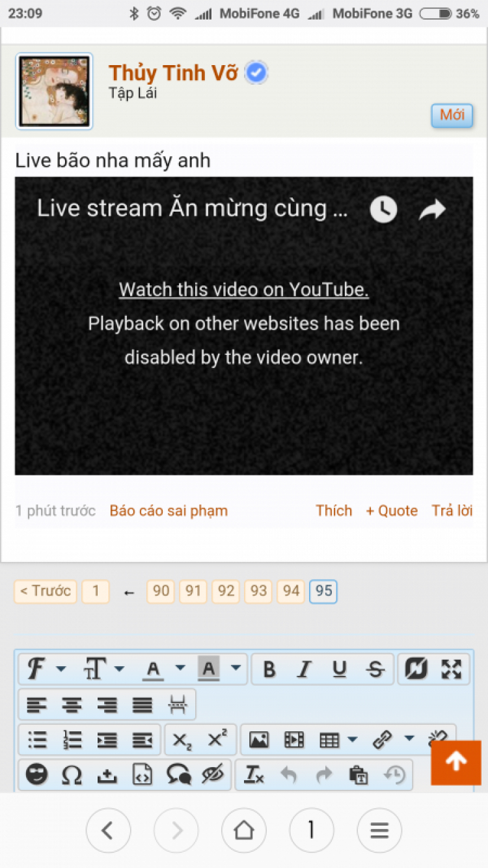Open 'Watch this video on YouTube' link

244,290
